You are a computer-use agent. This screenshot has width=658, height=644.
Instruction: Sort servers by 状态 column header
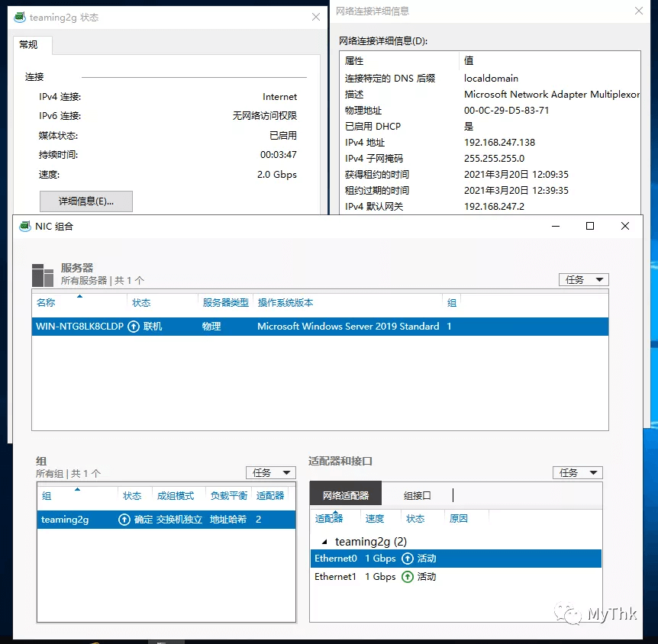click(x=141, y=302)
